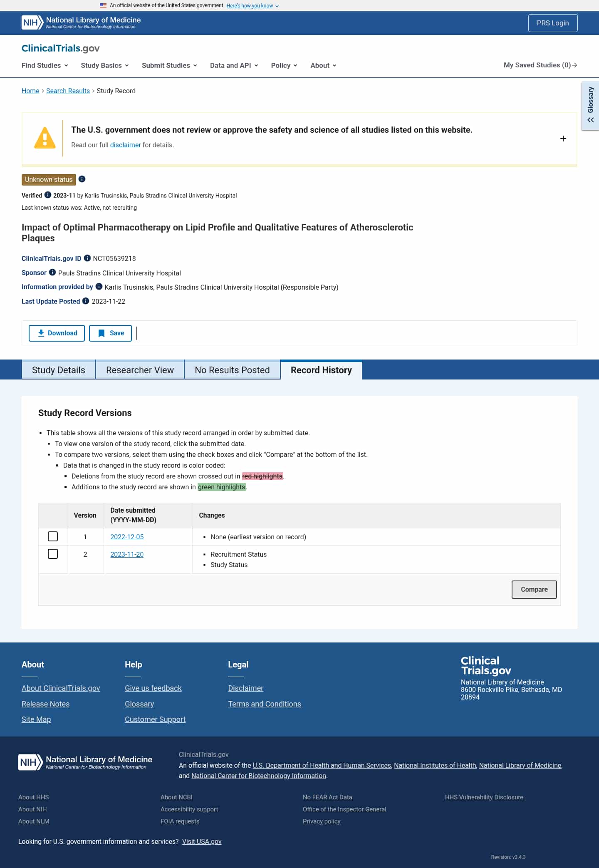
Task: Click the NIH National Library of Medicine header logo
Action: pyautogui.click(x=81, y=22)
